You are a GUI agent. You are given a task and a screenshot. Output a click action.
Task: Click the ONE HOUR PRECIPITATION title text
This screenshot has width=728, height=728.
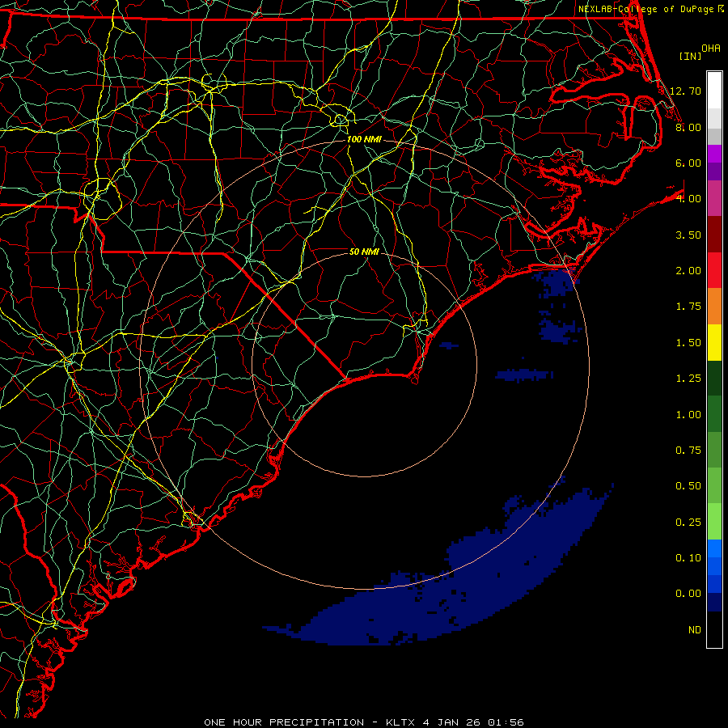[x=284, y=722]
